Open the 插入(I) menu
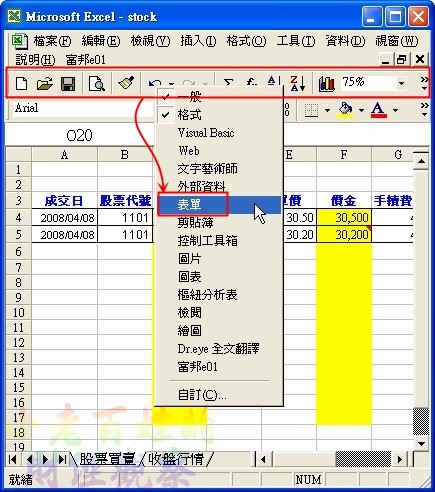This screenshot has width=435, height=492. [x=198, y=41]
